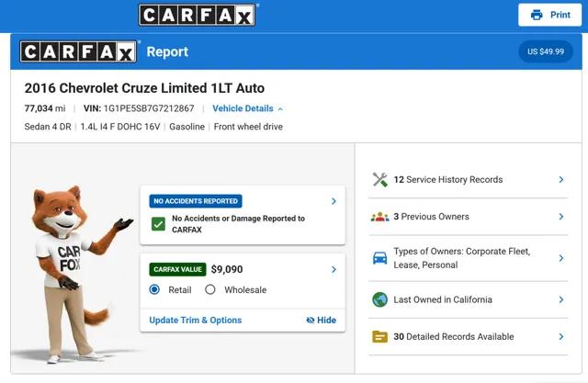Screen dimensions: 588x383
Task: Open the 3 Previous Owners chevron
Action: (x=561, y=217)
